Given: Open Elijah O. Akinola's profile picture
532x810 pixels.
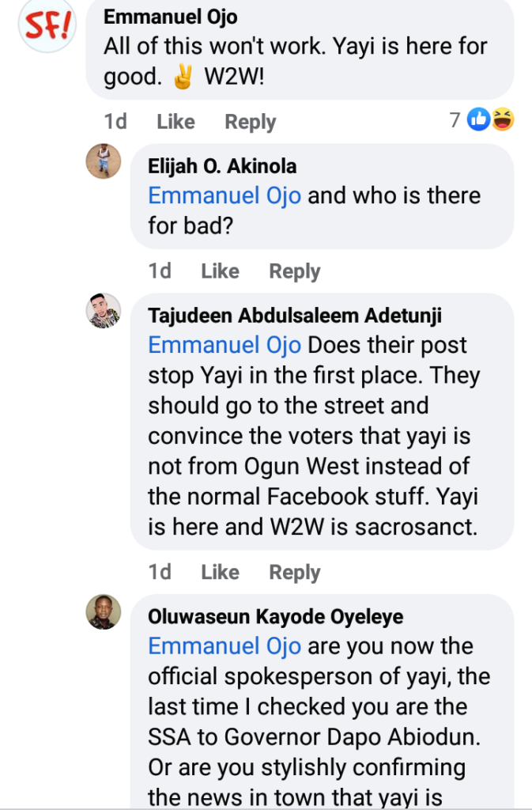Looking at the screenshot, I should click(103, 161).
